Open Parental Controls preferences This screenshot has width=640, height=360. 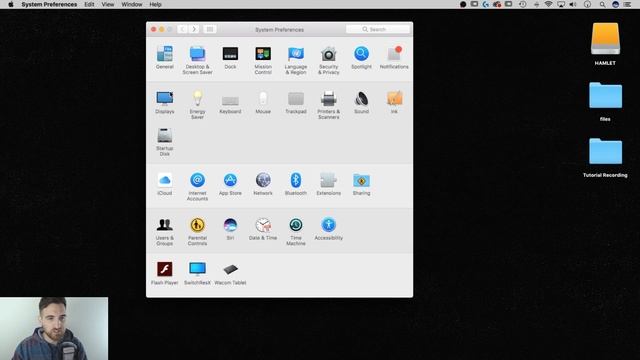pyautogui.click(x=197, y=231)
